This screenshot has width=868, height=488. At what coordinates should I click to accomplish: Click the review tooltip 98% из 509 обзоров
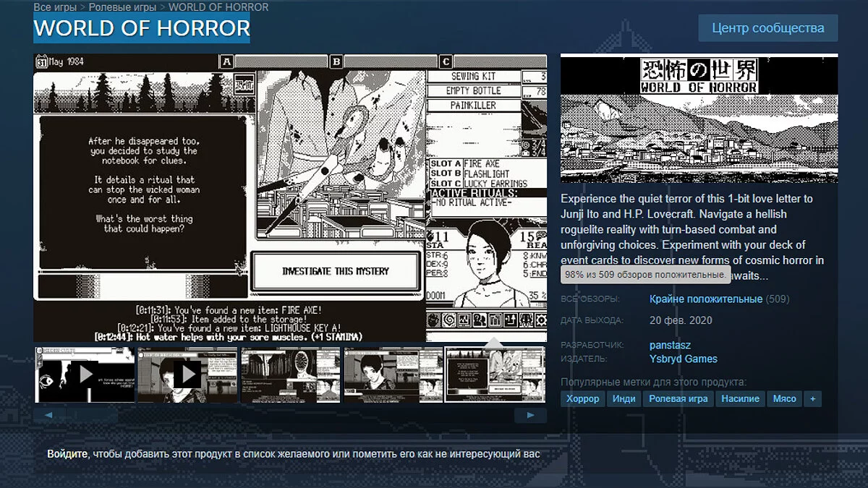click(645, 275)
